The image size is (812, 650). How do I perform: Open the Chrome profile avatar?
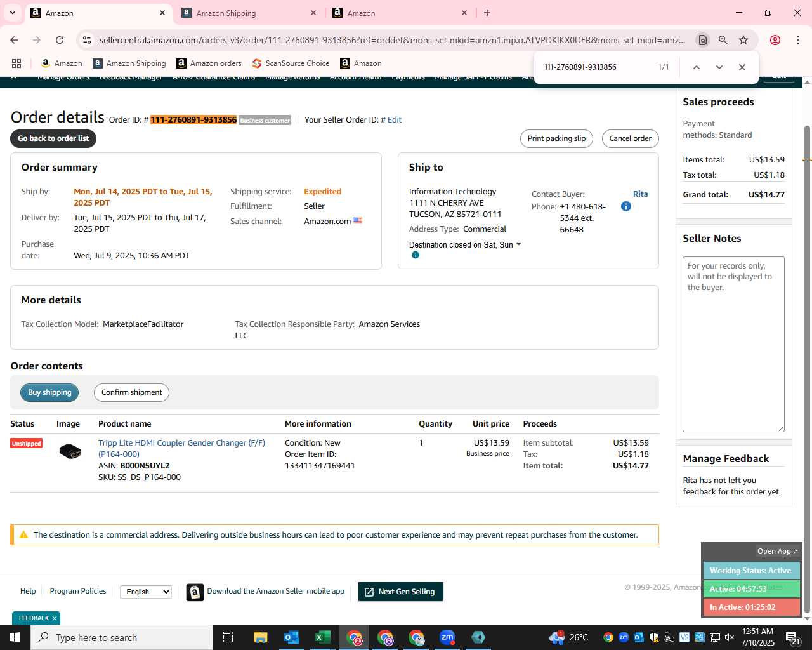pos(775,40)
